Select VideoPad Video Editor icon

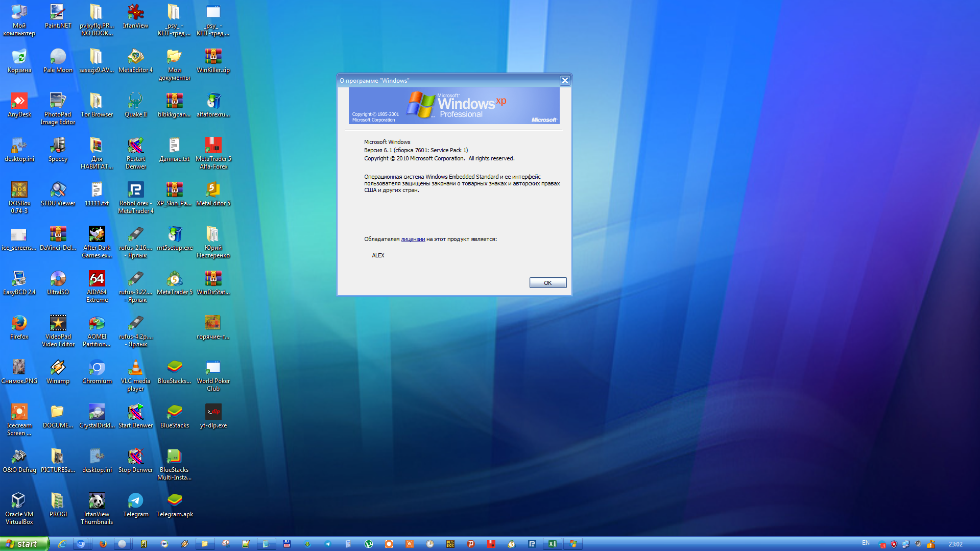[x=58, y=331]
